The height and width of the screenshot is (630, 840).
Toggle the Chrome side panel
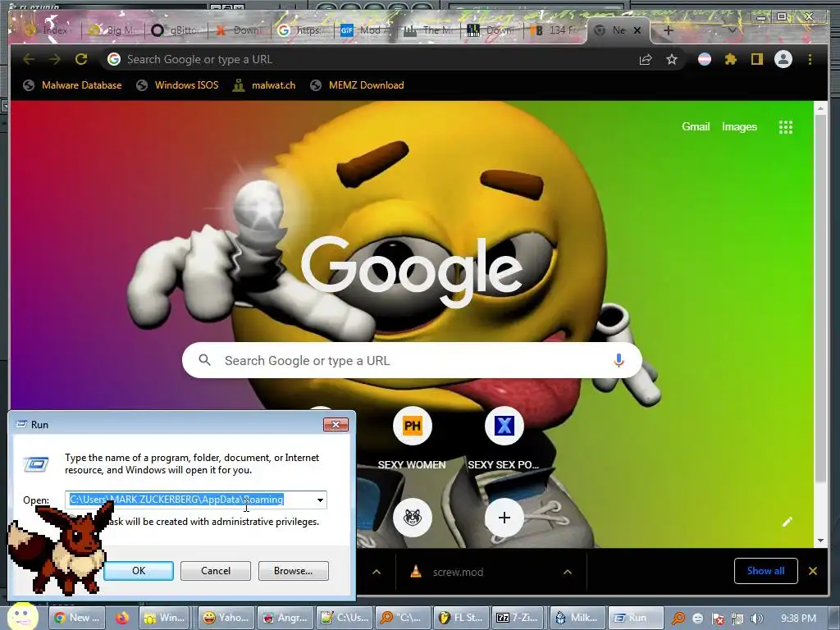pyautogui.click(x=756, y=59)
